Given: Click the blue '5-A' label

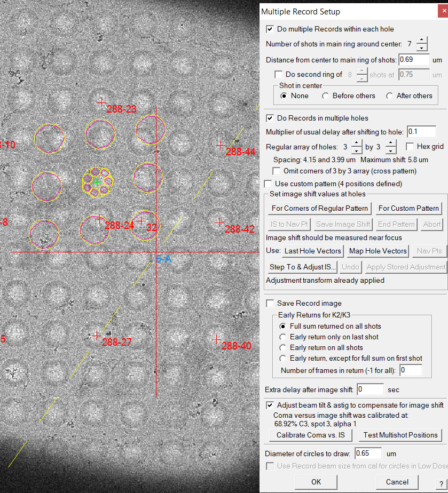Looking at the screenshot, I should coord(163,259).
